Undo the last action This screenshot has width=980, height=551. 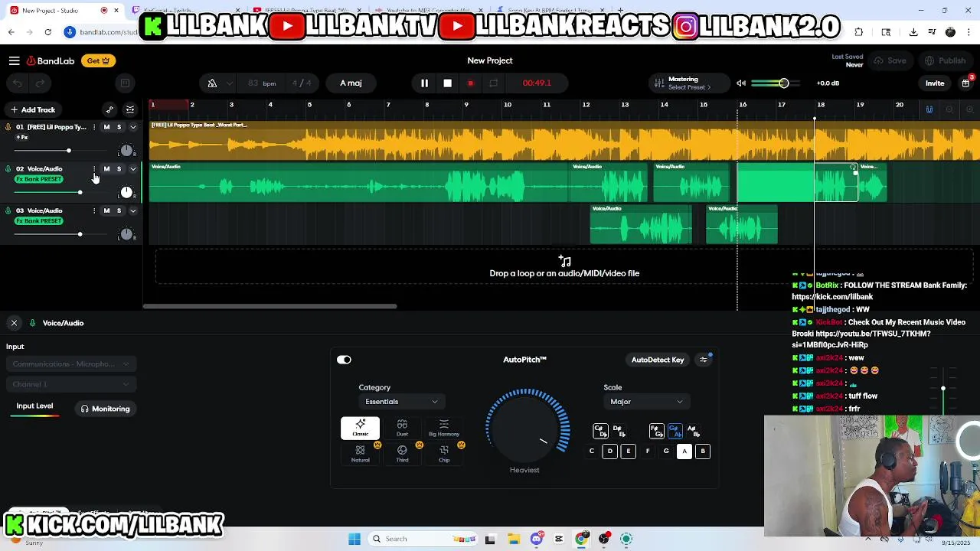[17, 83]
